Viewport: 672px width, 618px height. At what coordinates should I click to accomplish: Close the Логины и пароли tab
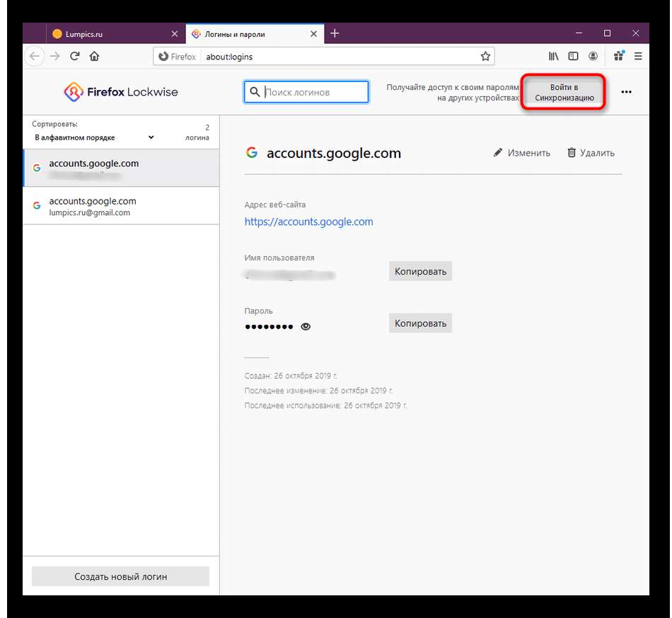point(313,34)
